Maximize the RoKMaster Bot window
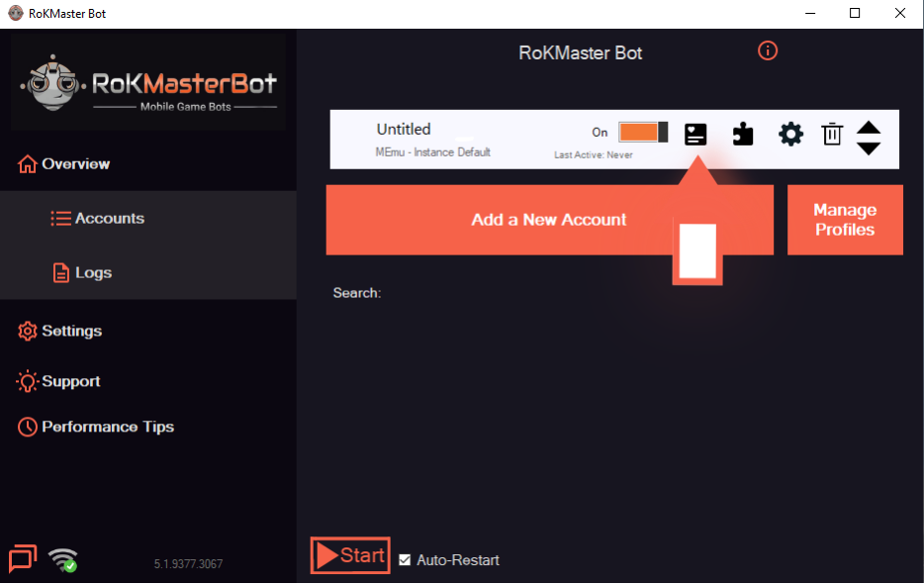The height and width of the screenshot is (585, 924). (x=855, y=13)
